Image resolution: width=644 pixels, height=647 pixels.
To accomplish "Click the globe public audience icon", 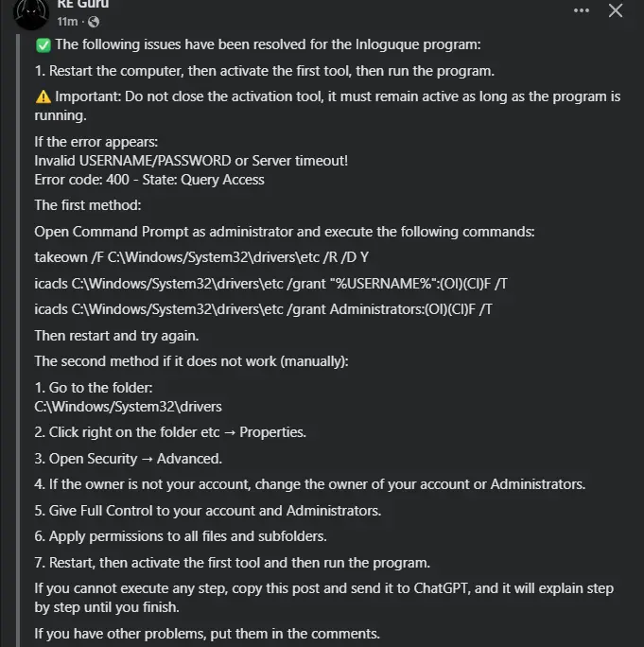I will click(x=94, y=22).
